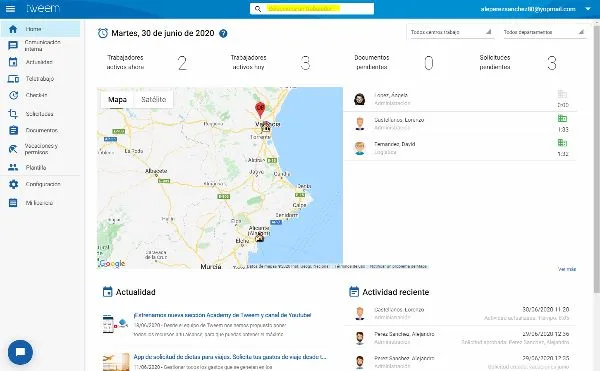The height and width of the screenshot is (371, 600).
Task: Click the help question mark icon
Action: tap(223, 34)
